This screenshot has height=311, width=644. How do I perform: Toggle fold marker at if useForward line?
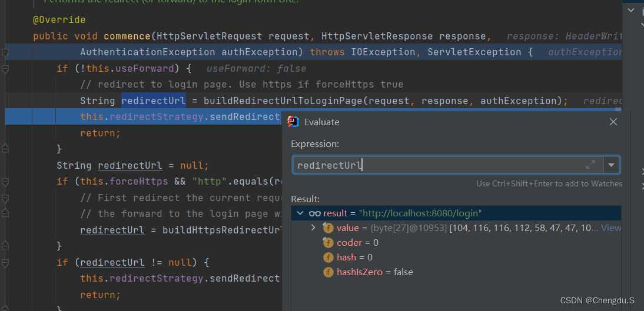5,69
